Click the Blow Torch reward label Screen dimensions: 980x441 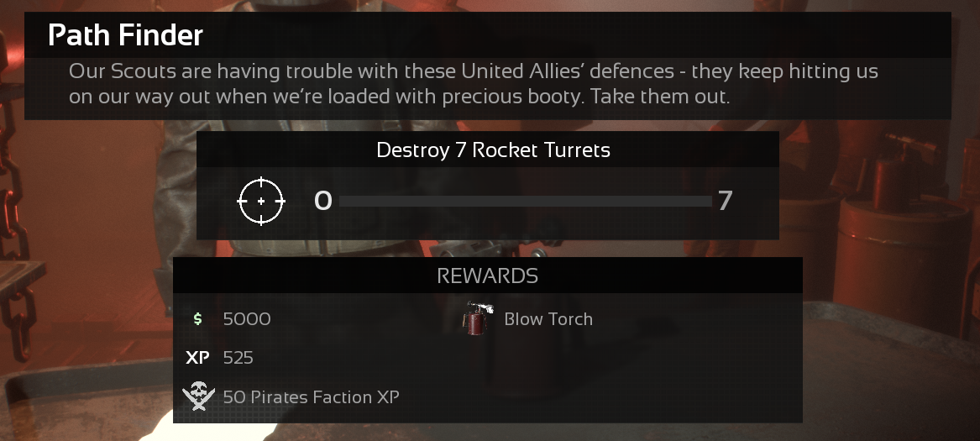tap(548, 319)
